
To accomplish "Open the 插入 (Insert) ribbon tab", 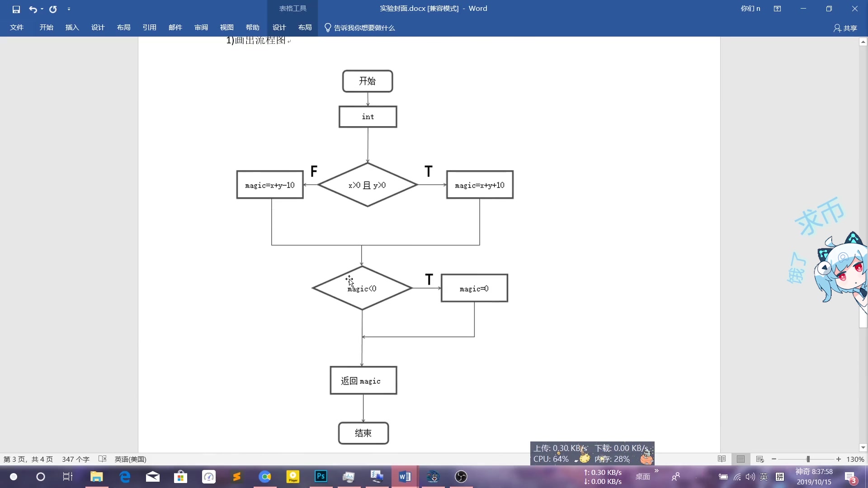I will pyautogui.click(x=72, y=28).
